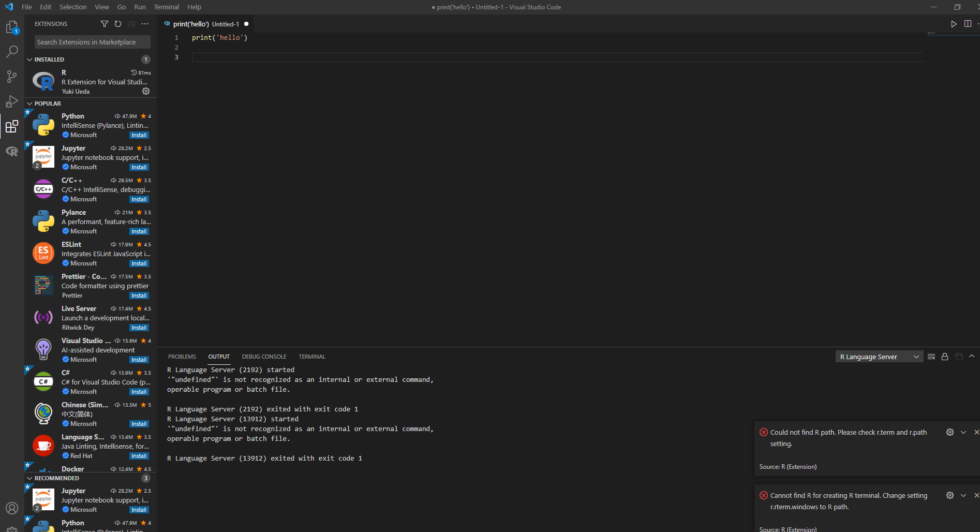Open the Help menu
This screenshot has width=980, height=532.
click(195, 7)
